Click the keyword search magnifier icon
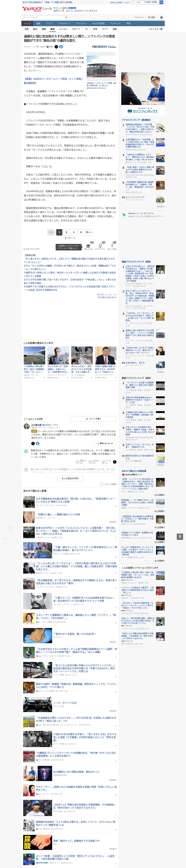186x868 pixels. click(66, 18)
